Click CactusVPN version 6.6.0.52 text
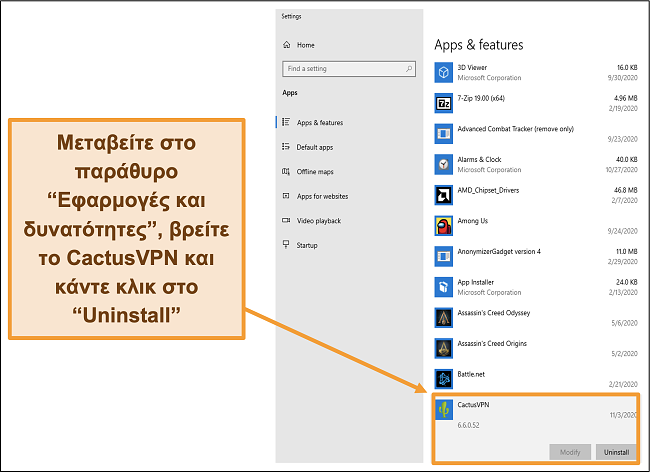The height and width of the screenshot is (472, 650). (x=468, y=425)
